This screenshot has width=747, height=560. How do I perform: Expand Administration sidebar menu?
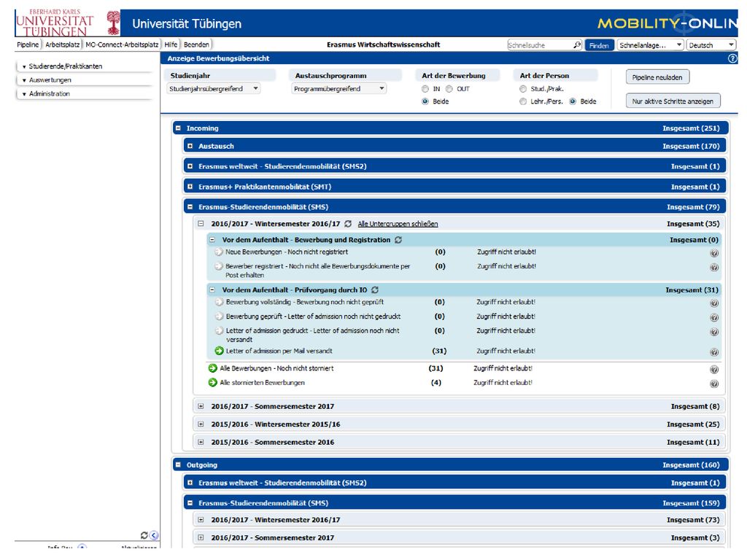(x=84, y=94)
